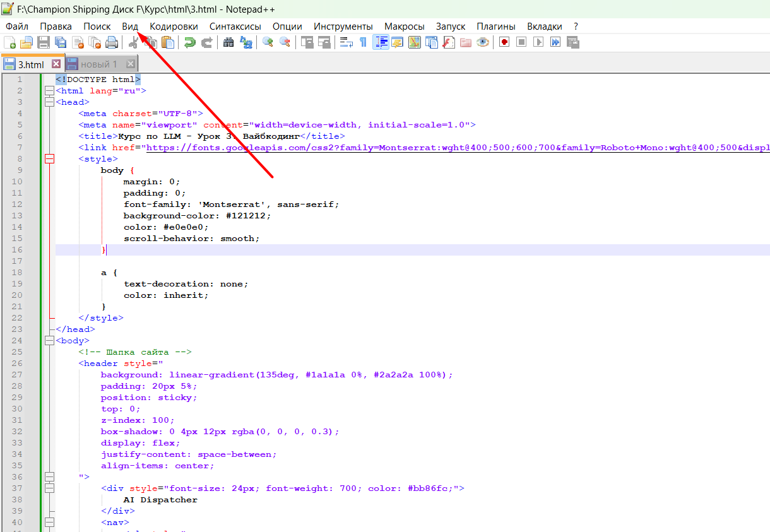Viewport: 770px width, 532px height.
Task: Click 'background-color: #121212;' on line 13
Action: click(x=197, y=216)
